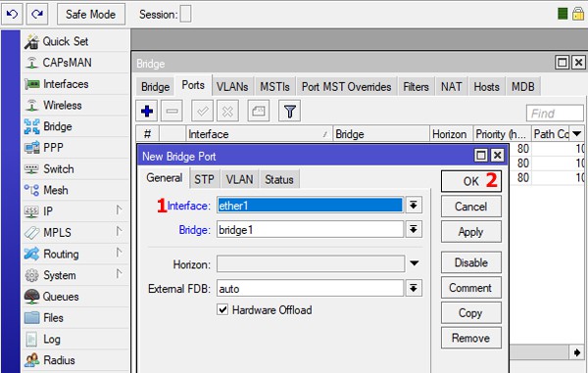The image size is (588, 373).
Task: Click the redo arrow icon
Action: [37, 15]
